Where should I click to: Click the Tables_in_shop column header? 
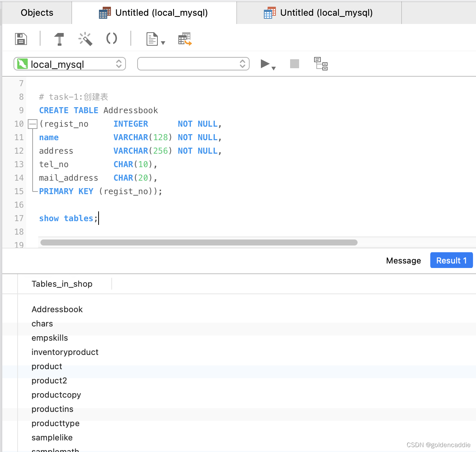(62, 284)
